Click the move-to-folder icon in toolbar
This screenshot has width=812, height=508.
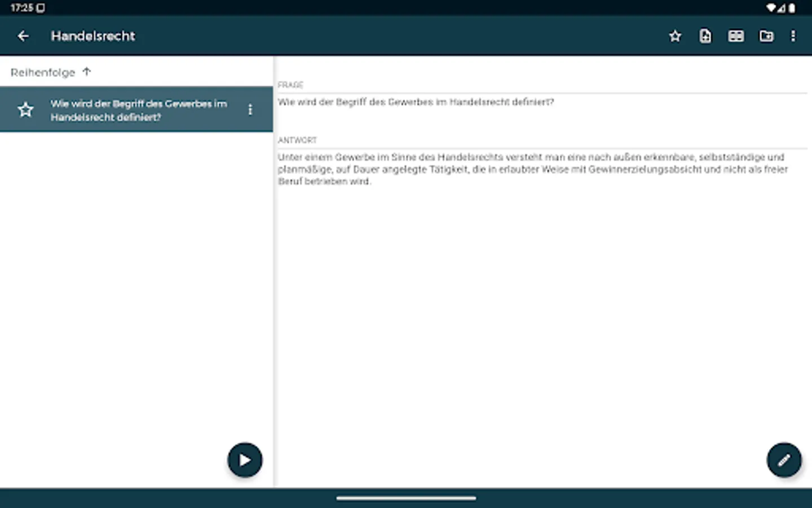pyautogui.click(x=766, y=36)
